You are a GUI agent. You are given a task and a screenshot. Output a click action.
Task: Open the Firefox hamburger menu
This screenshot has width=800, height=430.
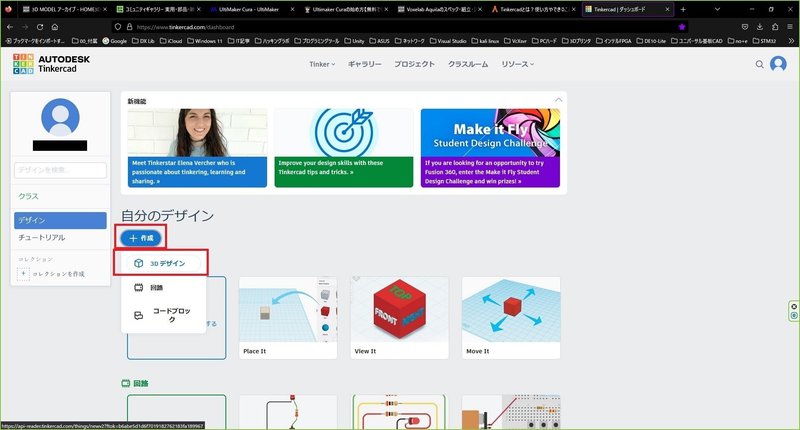[790, 27]
